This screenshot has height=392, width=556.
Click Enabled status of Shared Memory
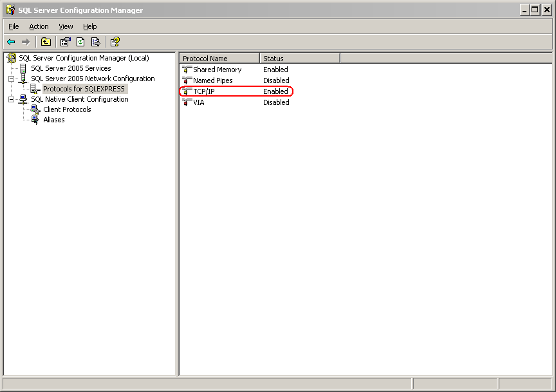275,70
